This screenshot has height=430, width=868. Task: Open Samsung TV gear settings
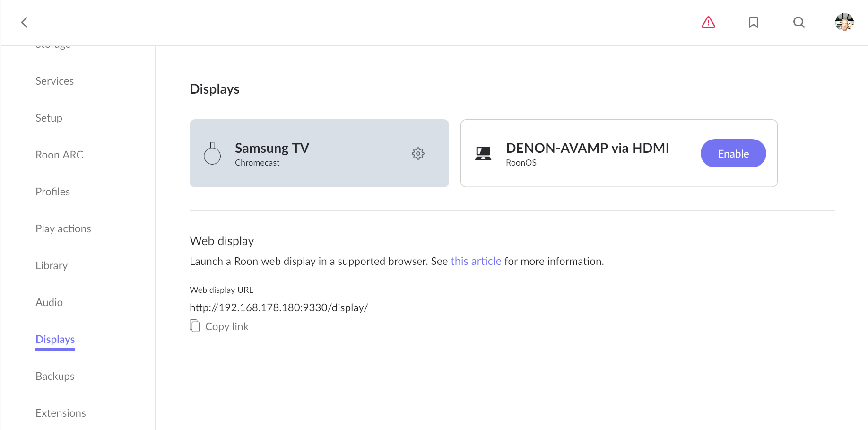pos(418,153)
